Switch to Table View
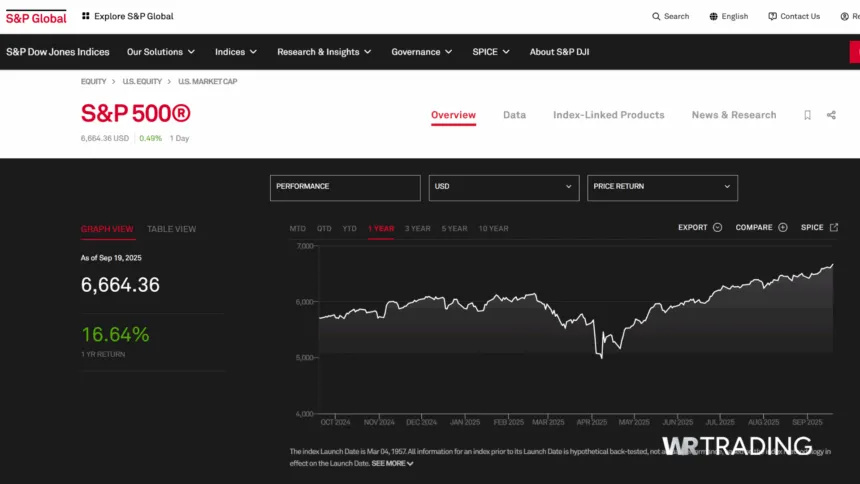The height and width of the screenshot is (484, 860). pos(171,229)
